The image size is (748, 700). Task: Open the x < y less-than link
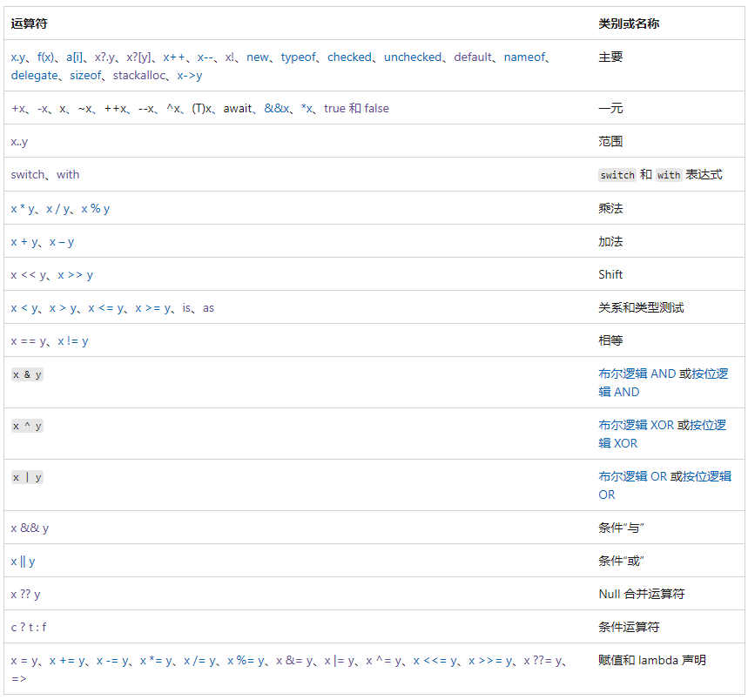click(24, 308)
